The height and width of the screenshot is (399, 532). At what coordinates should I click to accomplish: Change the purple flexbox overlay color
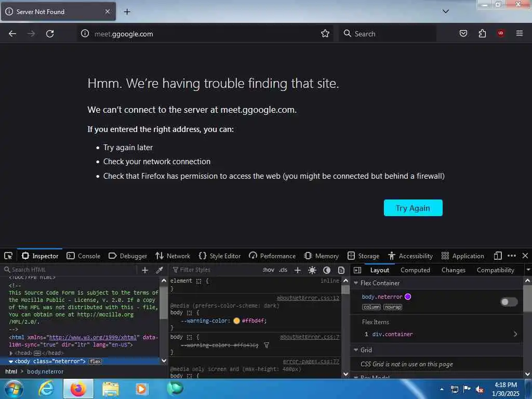(408, 297)
